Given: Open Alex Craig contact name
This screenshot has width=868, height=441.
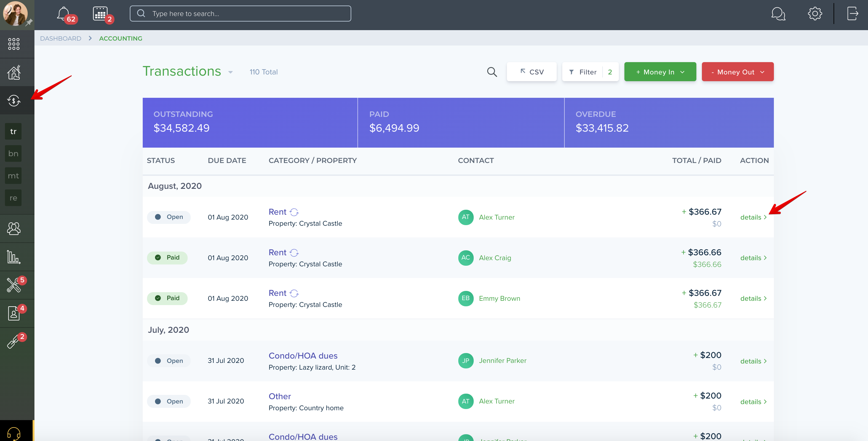Looking at the screenshot, I should [495, 258].
